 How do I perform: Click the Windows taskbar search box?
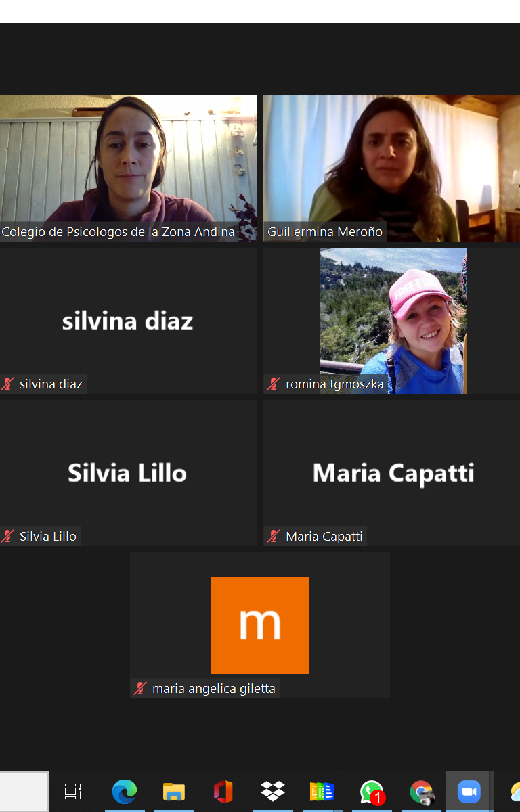point(24,792)
